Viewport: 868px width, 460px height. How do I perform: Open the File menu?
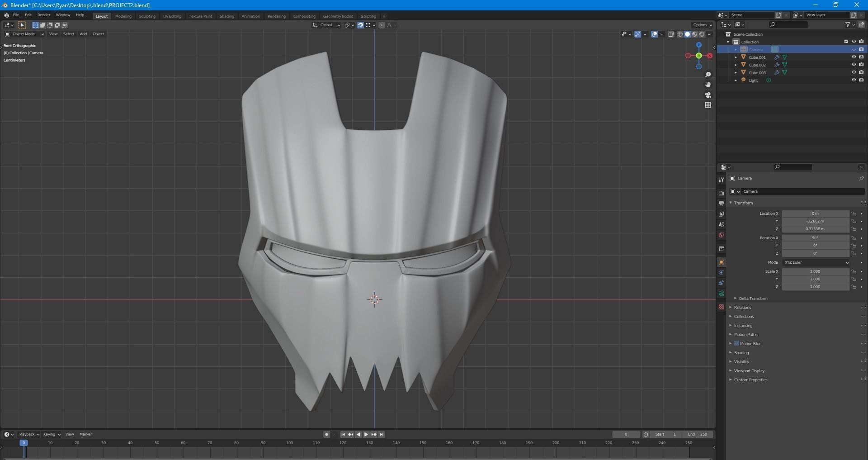pyautogui.click(x=16, y=15)
